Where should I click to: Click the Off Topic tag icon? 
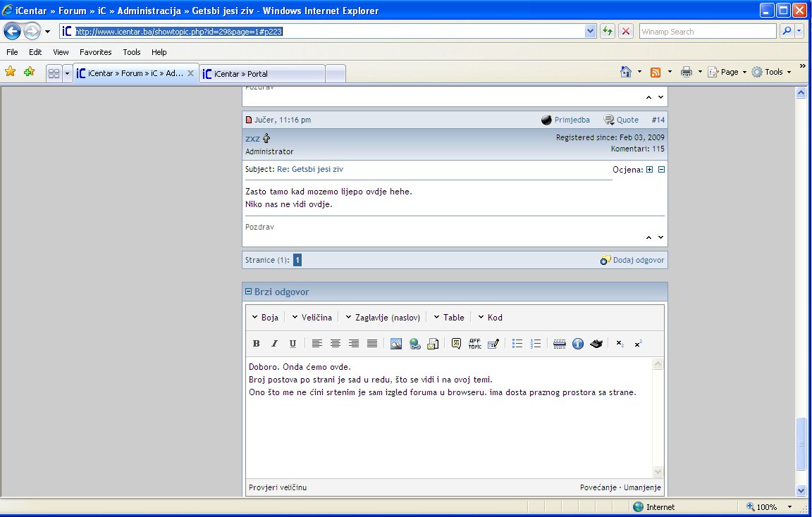(475, 344)
